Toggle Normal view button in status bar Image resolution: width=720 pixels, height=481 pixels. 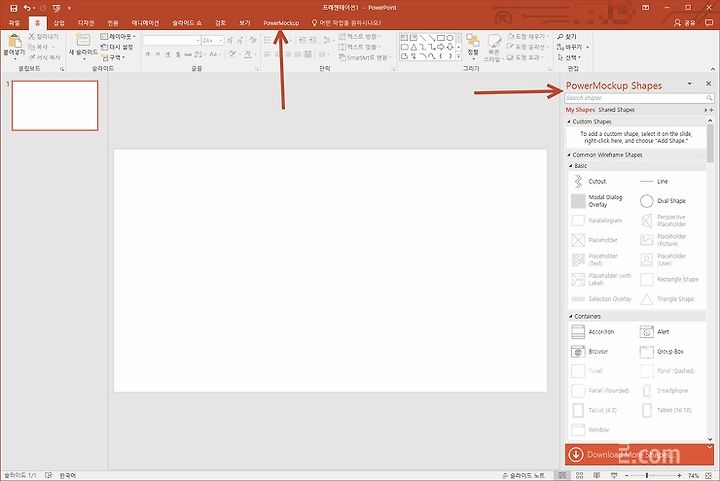pos(562,475)
